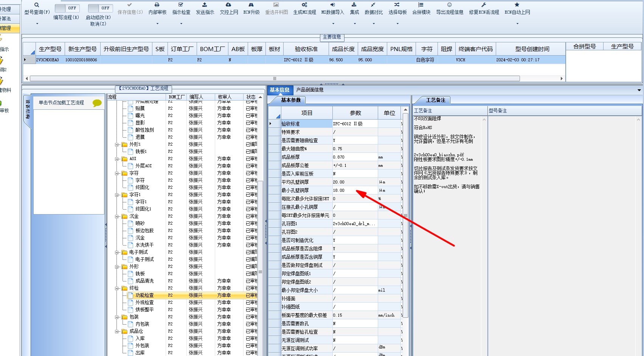The height and width of the screenshot is (356, 644).
Task: Open dropdown arrow under 数据对比
Action: [374, 23]
